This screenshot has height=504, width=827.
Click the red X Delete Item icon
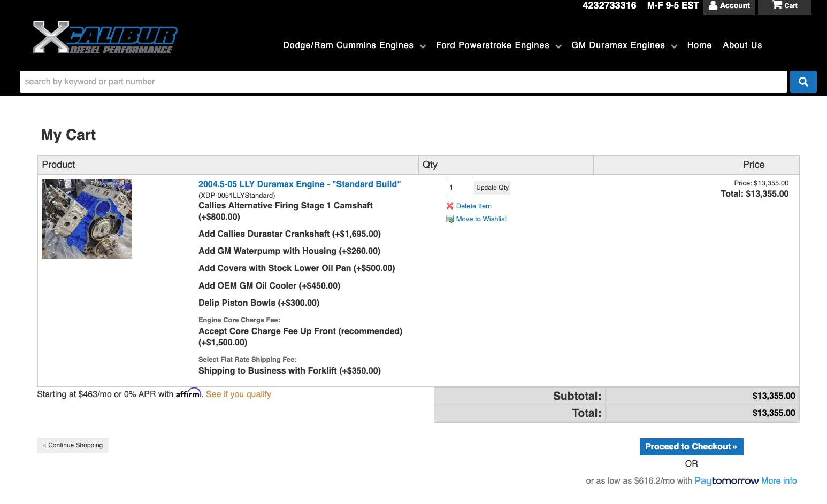coord(450,206)
